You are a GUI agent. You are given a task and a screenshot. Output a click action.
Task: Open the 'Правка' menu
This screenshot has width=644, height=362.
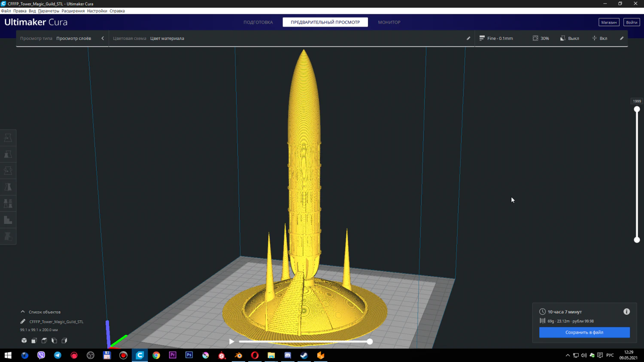20,11
